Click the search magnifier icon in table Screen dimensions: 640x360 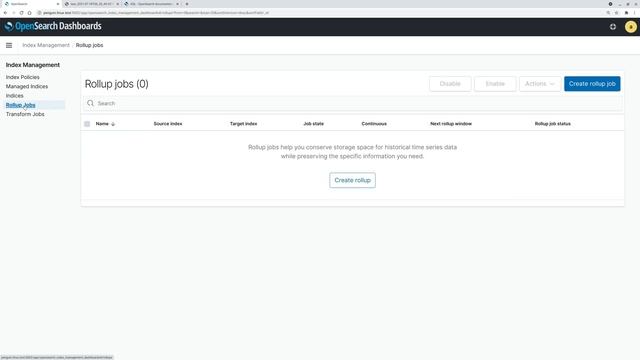90,103
